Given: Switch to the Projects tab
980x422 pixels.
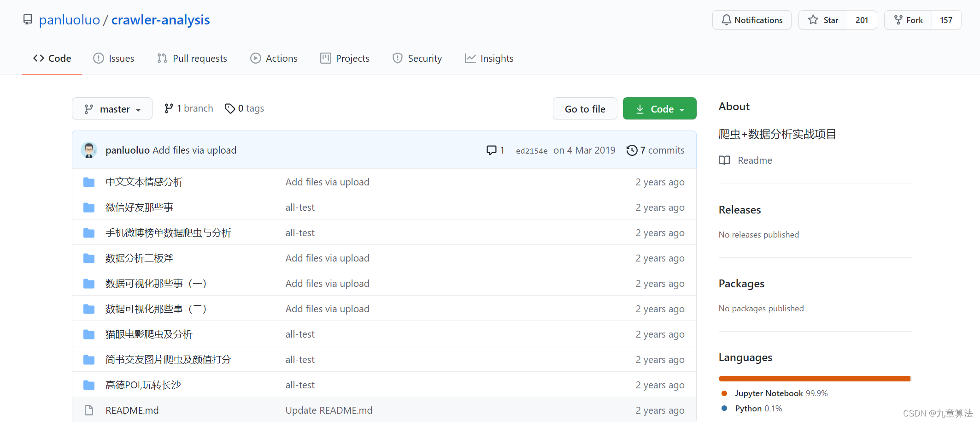Looking at the screenshot, I should 345,59.
